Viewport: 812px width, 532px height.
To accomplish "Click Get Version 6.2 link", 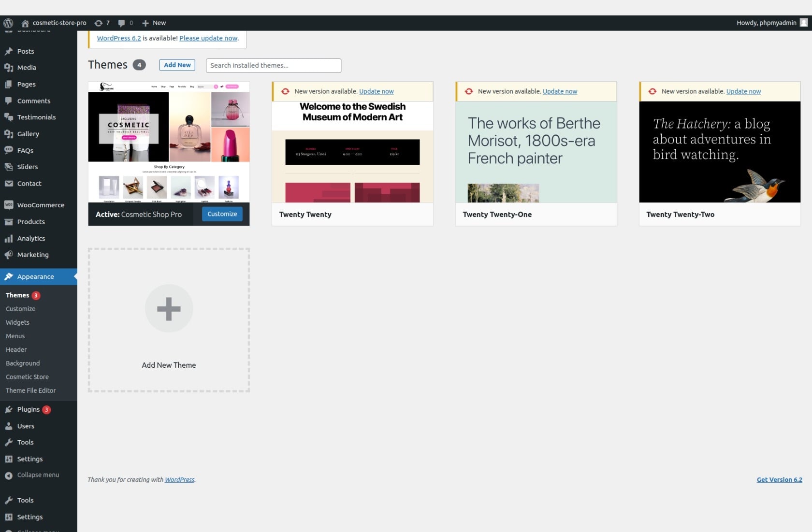I will tap(779, 480).
